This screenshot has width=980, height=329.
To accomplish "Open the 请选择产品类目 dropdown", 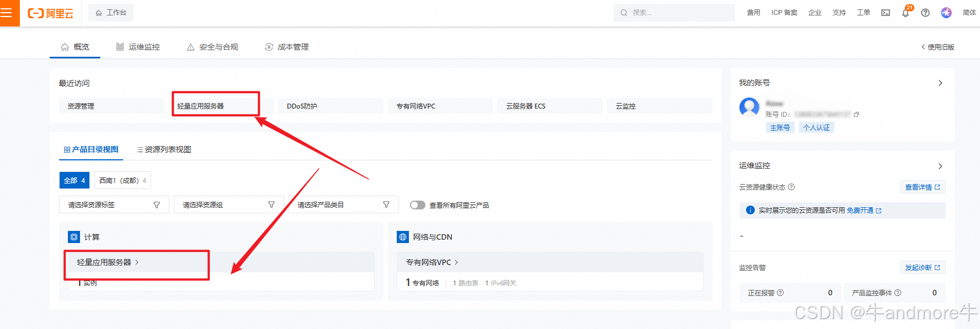I will pos(344,204).
